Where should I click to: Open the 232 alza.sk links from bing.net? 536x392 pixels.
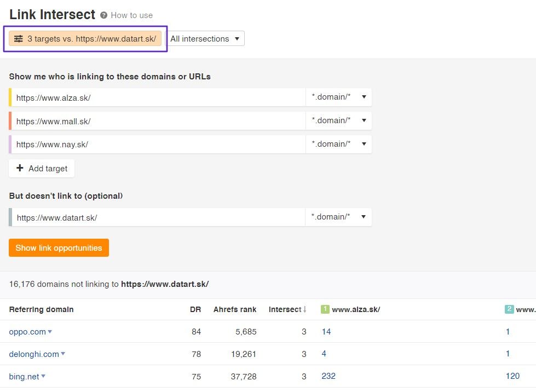tap(328, 376)
